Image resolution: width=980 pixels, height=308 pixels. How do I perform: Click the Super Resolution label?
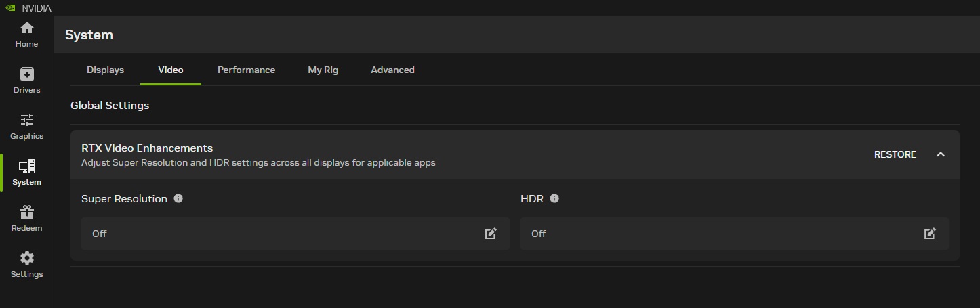click(x=124, y=198)
